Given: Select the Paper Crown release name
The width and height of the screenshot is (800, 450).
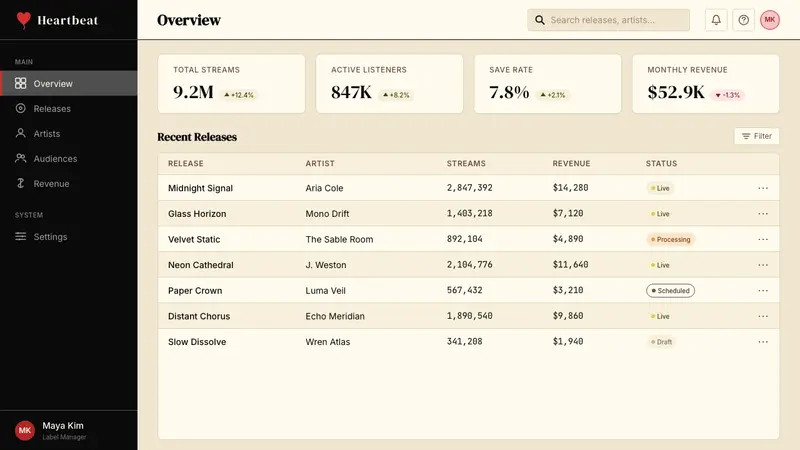Looking at the screenshot, I should (x=195, y=290).
